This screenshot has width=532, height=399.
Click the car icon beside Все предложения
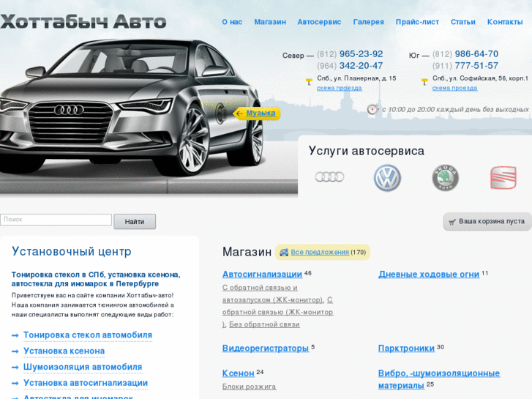(284, 252)
